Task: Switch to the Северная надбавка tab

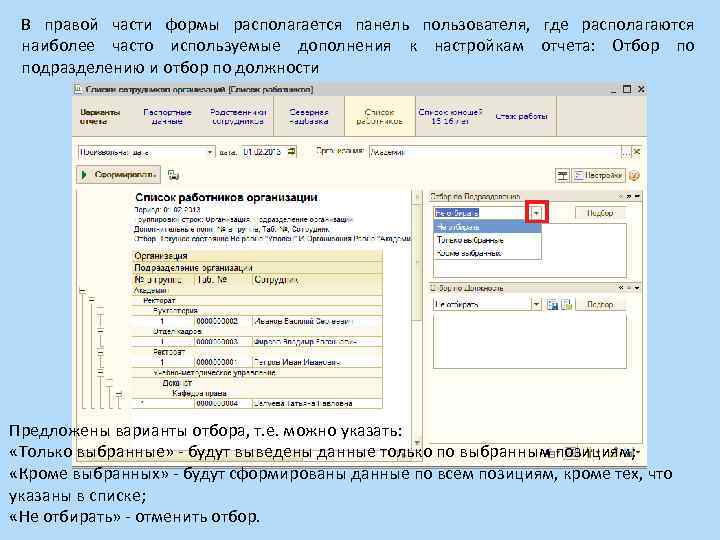Action: [309, 116]
